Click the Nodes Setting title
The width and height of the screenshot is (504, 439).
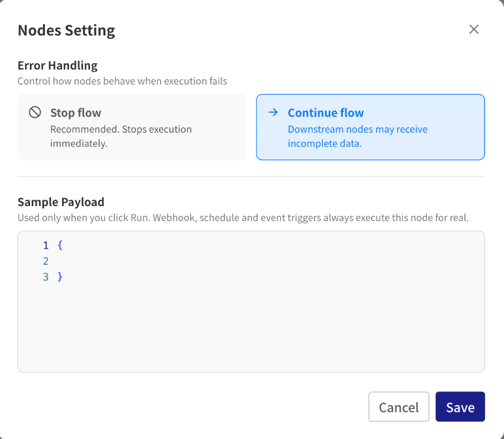pos(66,31)
